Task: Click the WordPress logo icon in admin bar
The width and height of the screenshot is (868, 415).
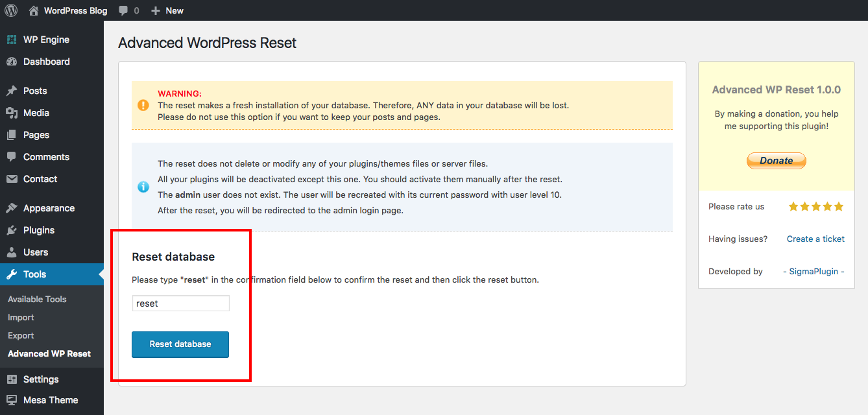Action: pos(11,10)
